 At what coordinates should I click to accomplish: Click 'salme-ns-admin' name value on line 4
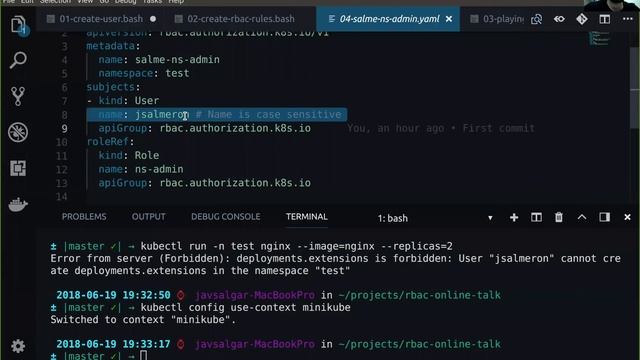tap(177, 60)
